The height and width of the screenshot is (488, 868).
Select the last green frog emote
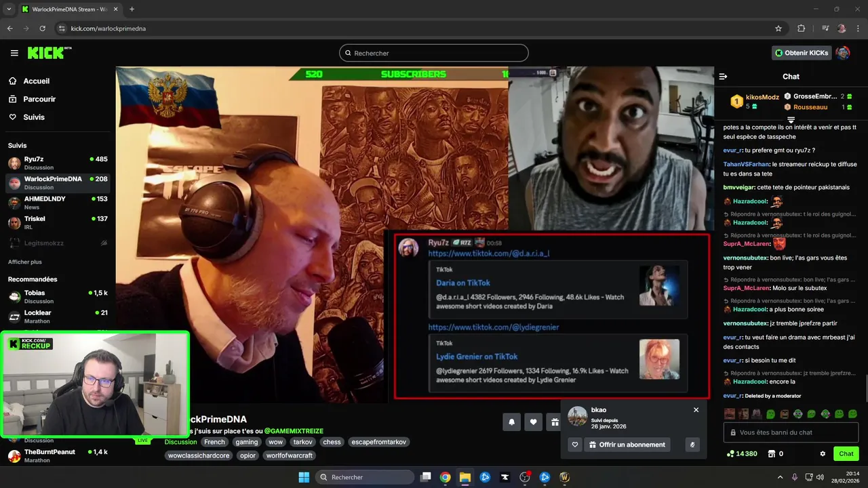852,413
